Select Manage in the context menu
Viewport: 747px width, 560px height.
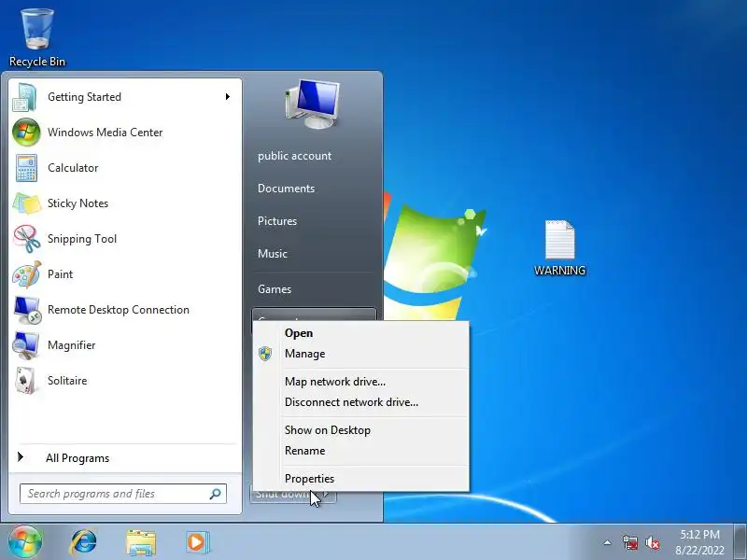click(361, 354)
